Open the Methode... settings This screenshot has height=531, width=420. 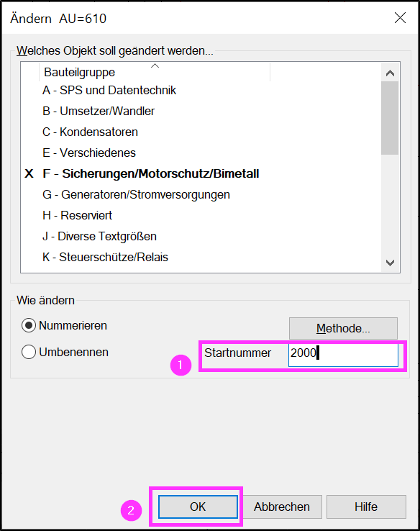point(343,328)
